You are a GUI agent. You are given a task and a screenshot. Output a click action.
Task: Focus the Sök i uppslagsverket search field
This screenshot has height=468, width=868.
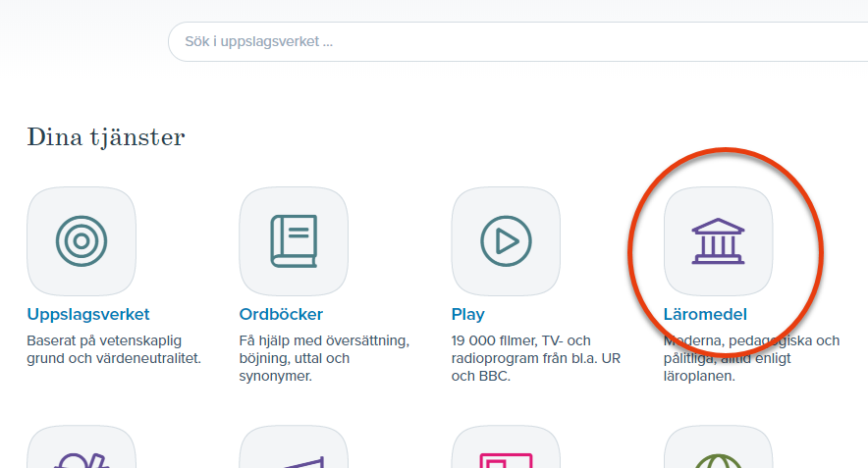(517, 41)
